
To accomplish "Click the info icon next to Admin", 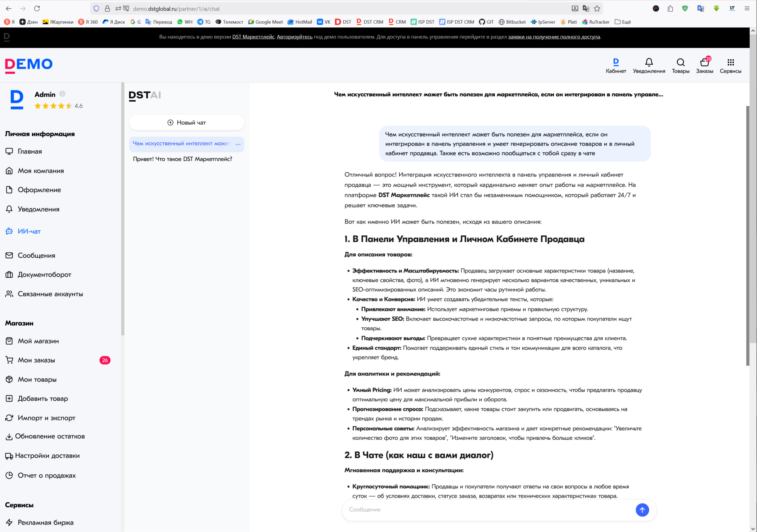I will click(x=62, y=94).
